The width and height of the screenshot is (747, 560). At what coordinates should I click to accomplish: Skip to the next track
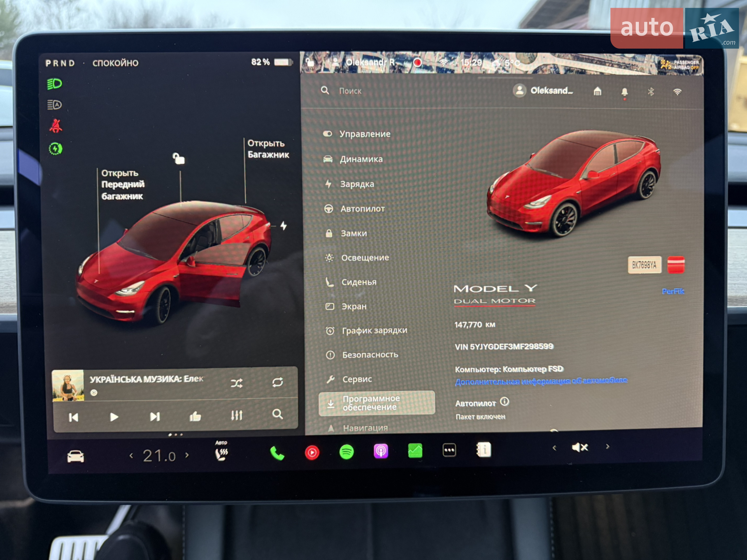(x=155, y=416)
